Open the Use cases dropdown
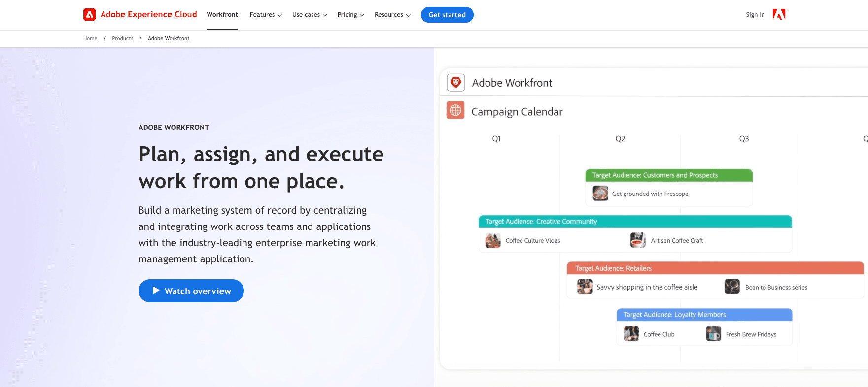The height and width of the screenshot is (387, 868). (310, 15)
